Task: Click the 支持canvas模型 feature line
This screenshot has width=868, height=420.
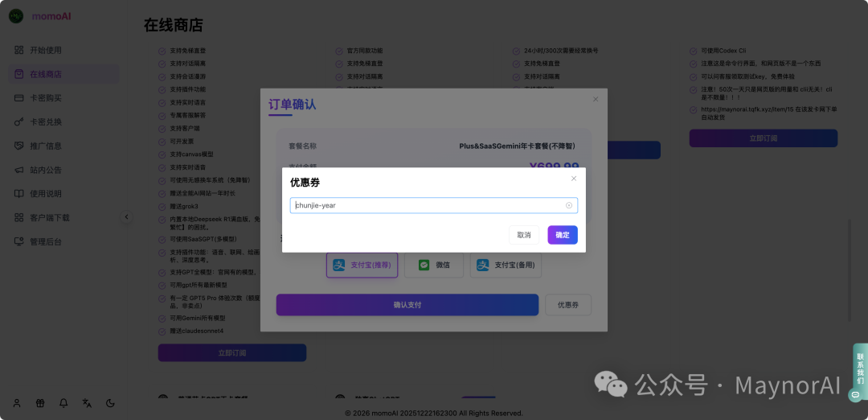Action: (x=191, y=154)
